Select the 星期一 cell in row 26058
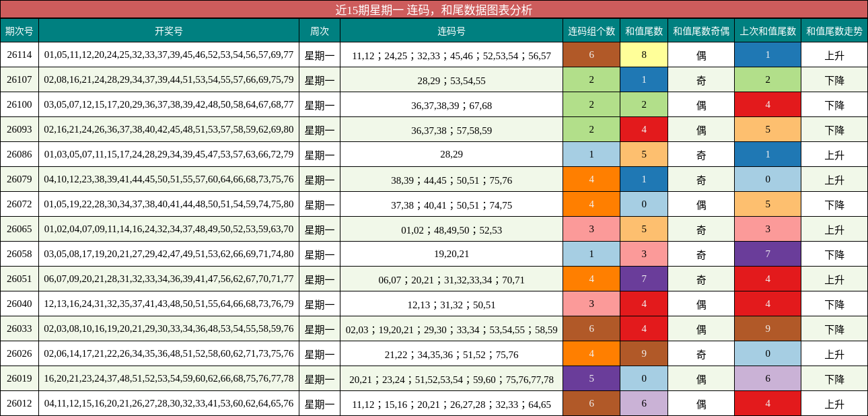Screen dimensions: 868x416 coord(320,254)
